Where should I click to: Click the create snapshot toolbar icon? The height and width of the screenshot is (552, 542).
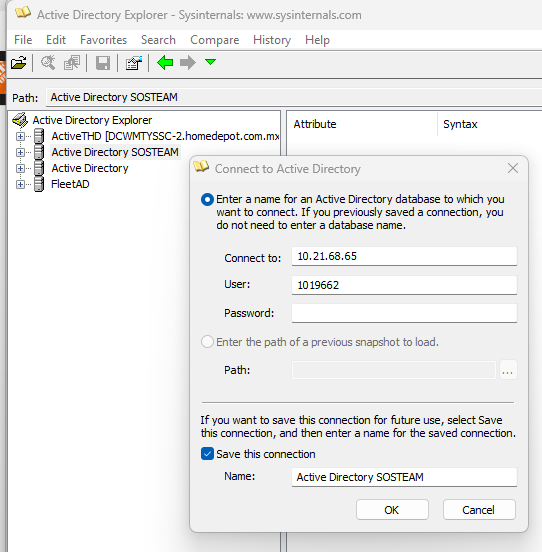[72, 63]
